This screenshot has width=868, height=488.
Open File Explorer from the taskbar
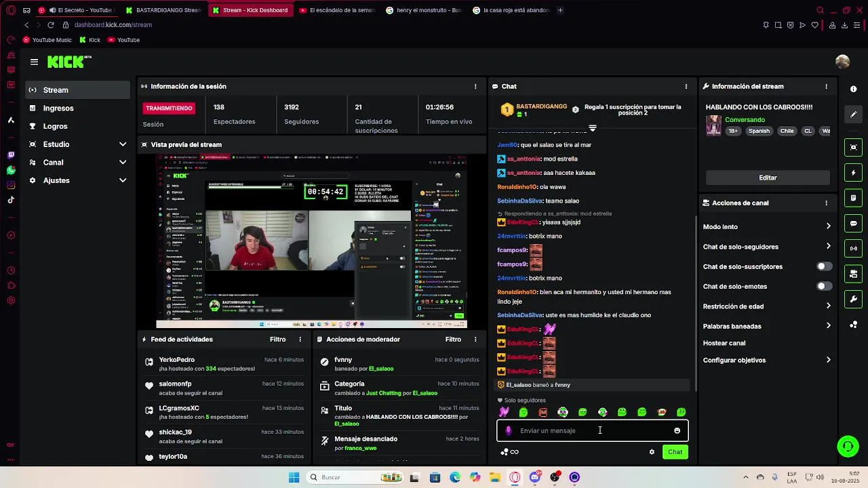(495, 477)
